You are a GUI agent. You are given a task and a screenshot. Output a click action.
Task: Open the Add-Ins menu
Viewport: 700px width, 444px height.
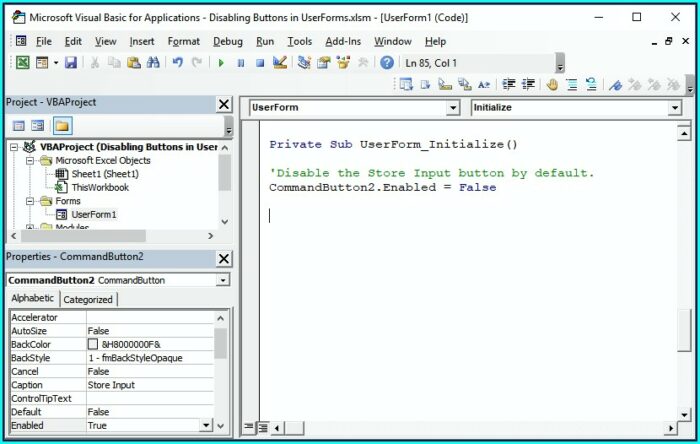(343, 41)
